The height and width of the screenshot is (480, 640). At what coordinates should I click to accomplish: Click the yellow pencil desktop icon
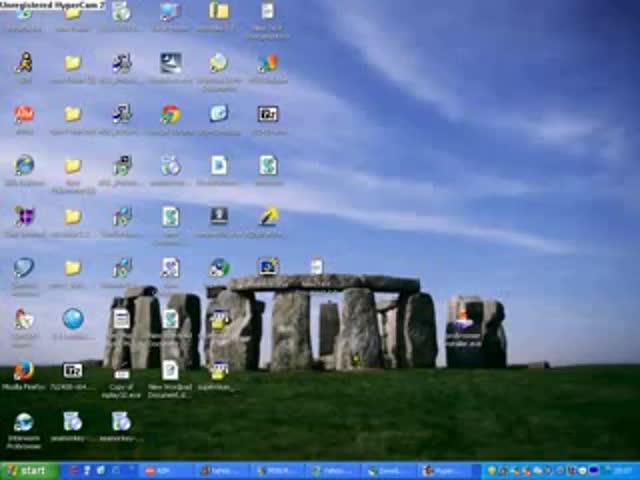tap(268, 216)
